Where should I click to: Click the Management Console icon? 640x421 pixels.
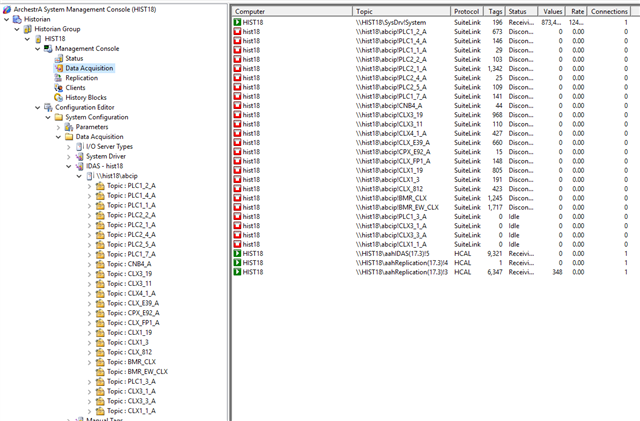48,49
